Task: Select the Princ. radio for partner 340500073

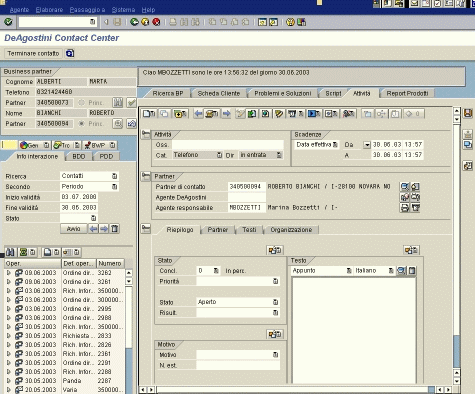Action: pos(81,103)
